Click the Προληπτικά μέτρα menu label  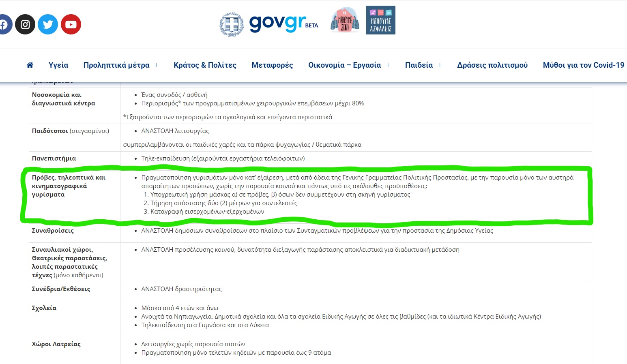(116, 65)
